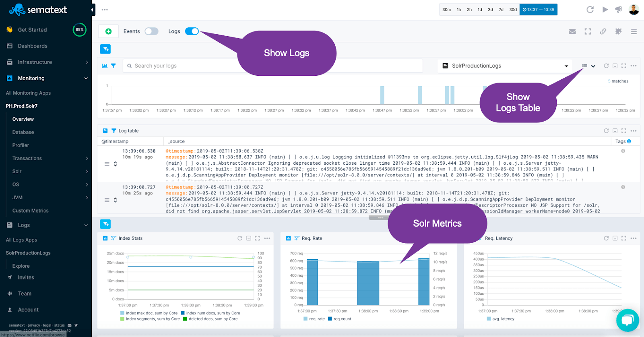Refresh the logs search panel

606,66
